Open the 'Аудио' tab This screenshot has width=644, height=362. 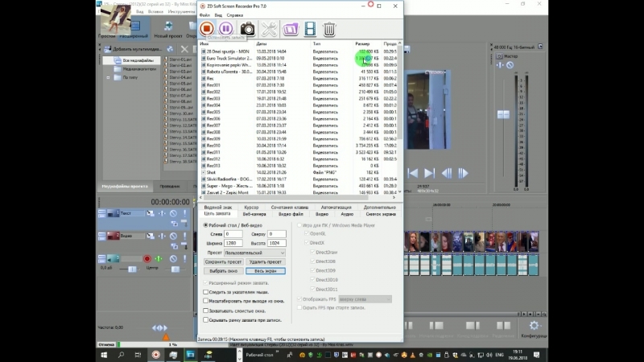[346, 215]
